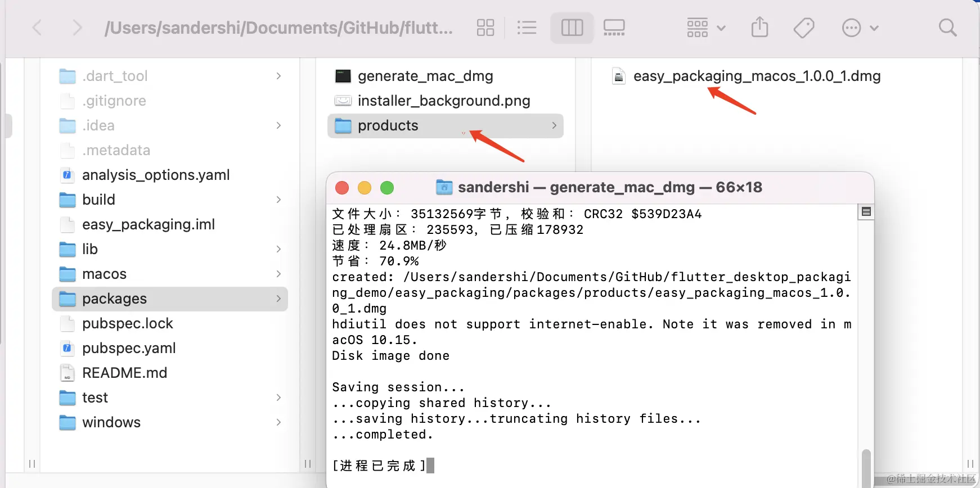Click the terminal vertical scrollbar thumb
980x488 pixels.
click(866, 468)
